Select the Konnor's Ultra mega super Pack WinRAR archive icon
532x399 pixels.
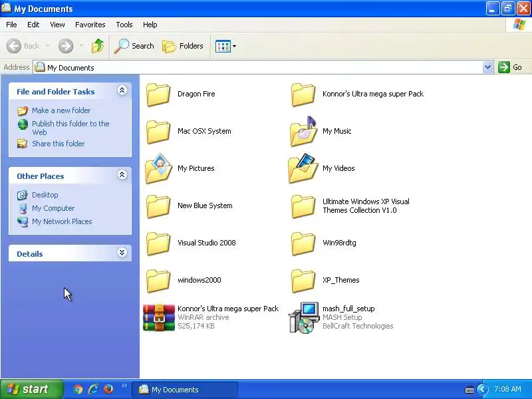[x=159, y=317]
